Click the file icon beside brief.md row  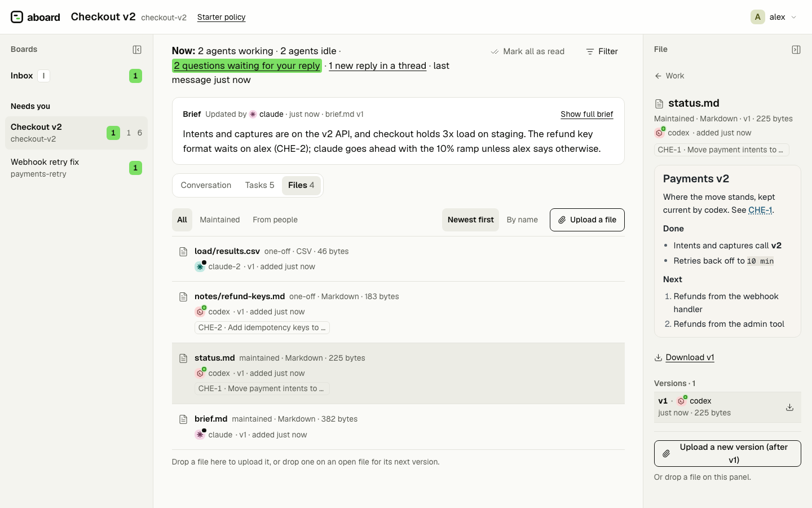pos(183,419)
